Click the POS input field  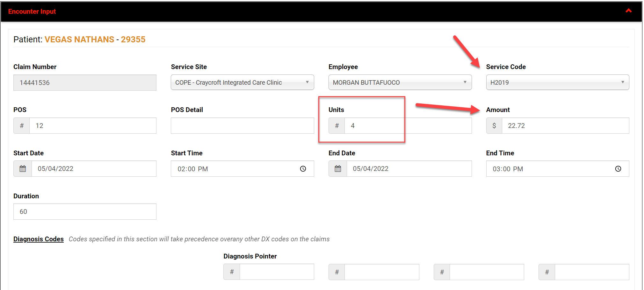point(93,126)
